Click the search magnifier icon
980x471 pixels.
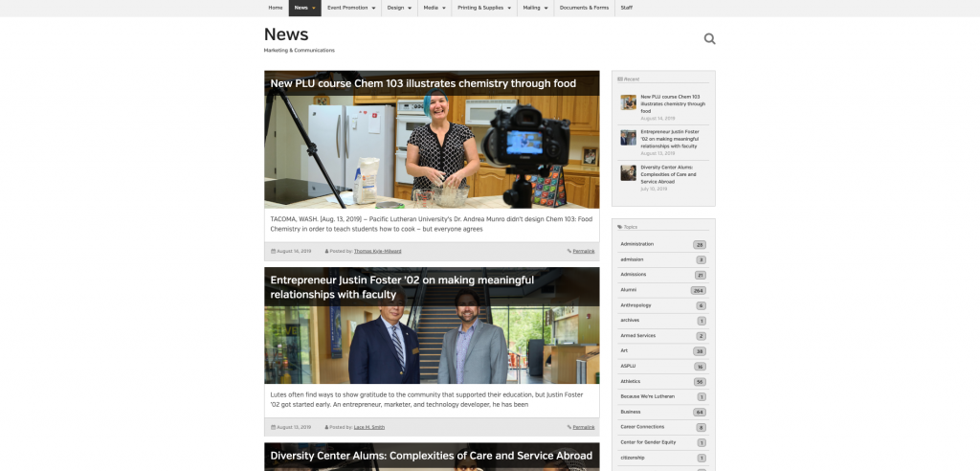[x=709, y=39]
